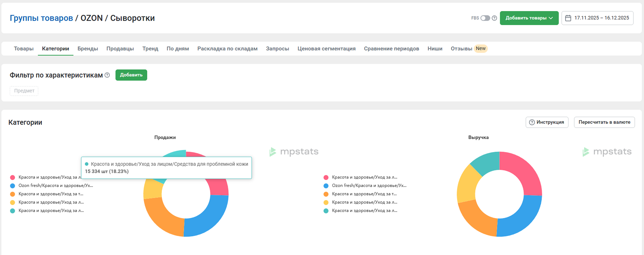Toggle pink legend item in Продажи legend
Image resolution: width=644 pixels, height=255 pixels.
click(x=47, y=177)
